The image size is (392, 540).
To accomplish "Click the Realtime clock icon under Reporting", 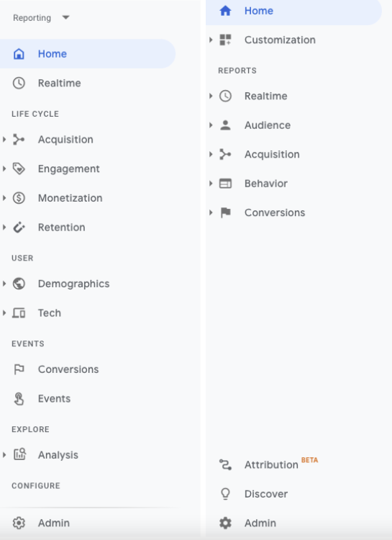I will [19, 83].
